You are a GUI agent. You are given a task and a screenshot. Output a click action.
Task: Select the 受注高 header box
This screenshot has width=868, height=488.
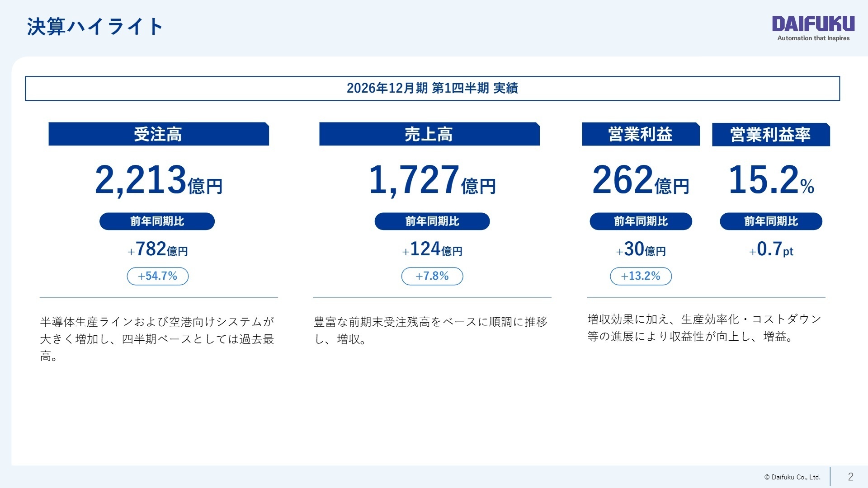(159, 134)
